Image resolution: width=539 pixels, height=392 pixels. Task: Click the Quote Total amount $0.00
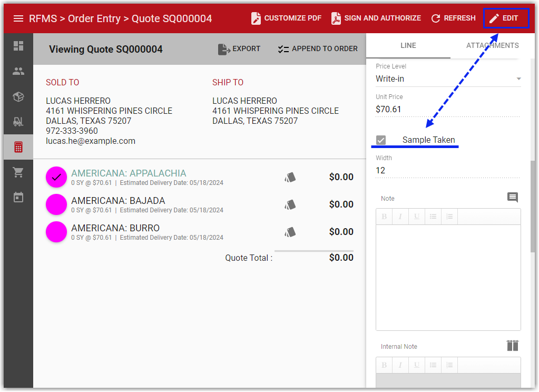[341, 258]
